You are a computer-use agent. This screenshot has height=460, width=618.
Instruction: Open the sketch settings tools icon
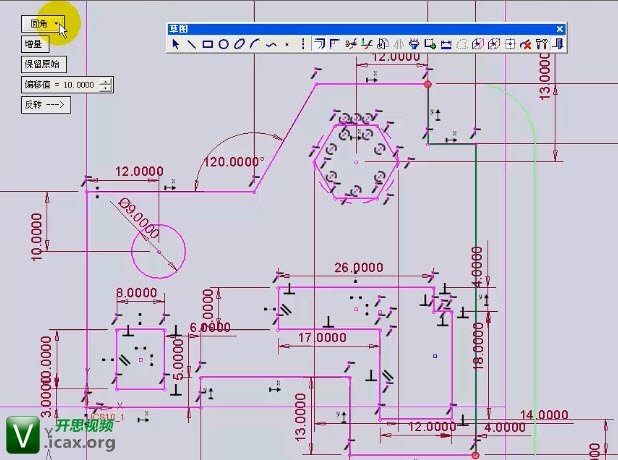(x=542, y=44)
